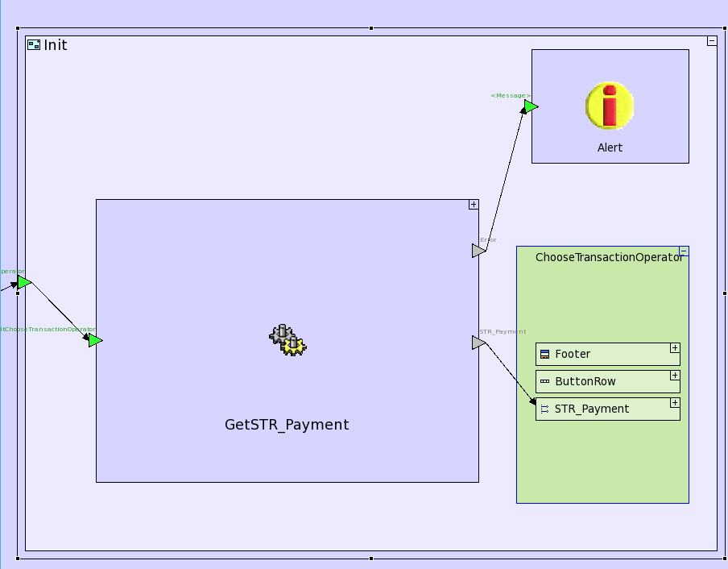Click the green Message input port on Alert

pyautogui.click(x=531, y=106)
